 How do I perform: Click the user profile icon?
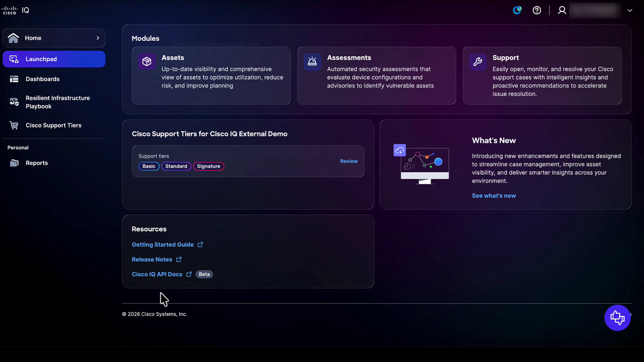point(562,10)
